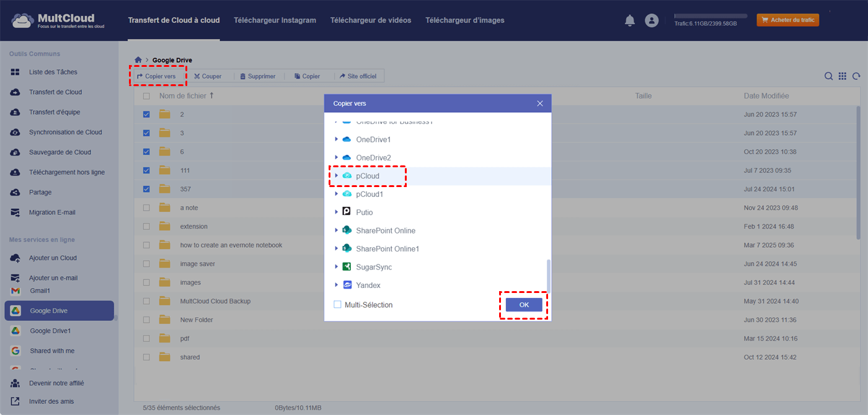Open Inviter des amis link
Screen dimensions: 868x415
click(51, 401)
